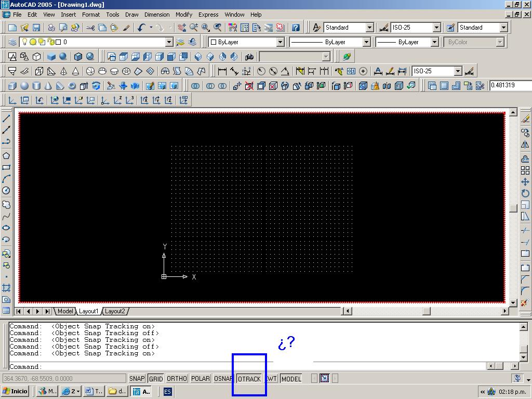Toggle the layer 0 lightbulb on/off
This screenshot has width=532, height=399.
[24, 42]
